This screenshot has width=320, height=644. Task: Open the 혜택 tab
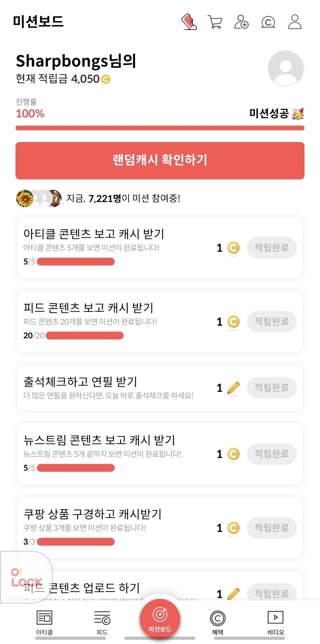point(217,622)
